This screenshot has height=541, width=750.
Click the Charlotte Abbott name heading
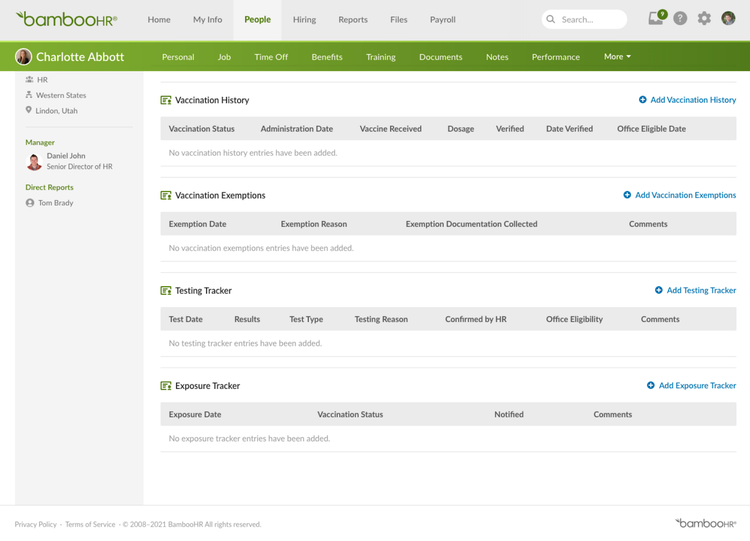tap(80, 57)
